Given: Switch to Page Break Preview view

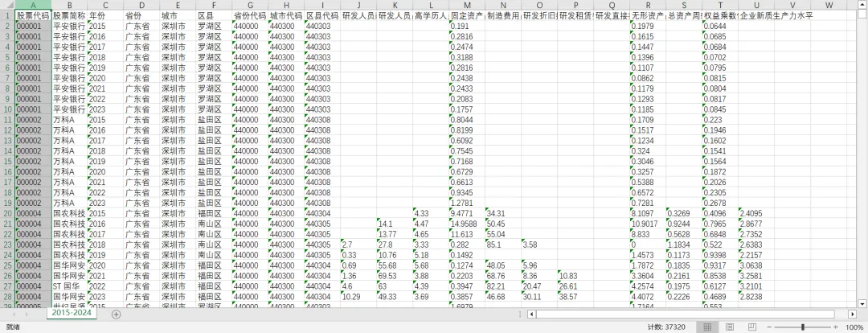Looking at the screenshot, I should 752,327.
